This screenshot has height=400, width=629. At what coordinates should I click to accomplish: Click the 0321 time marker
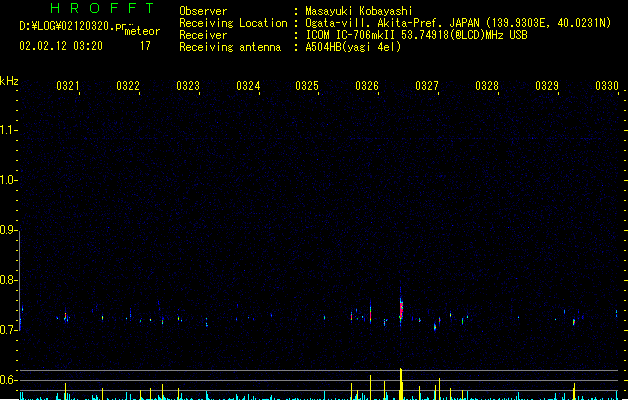coord(68,86)
